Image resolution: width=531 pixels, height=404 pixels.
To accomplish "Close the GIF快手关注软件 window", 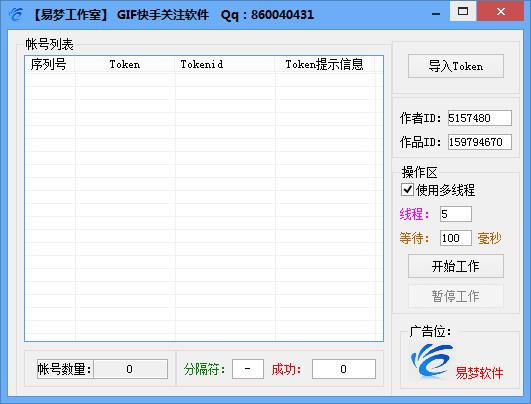I will coord(501,12).
